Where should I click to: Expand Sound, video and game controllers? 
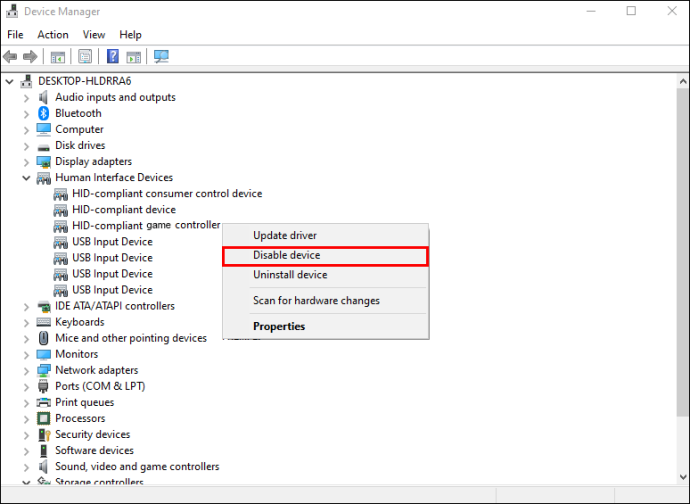click(26, 467)
